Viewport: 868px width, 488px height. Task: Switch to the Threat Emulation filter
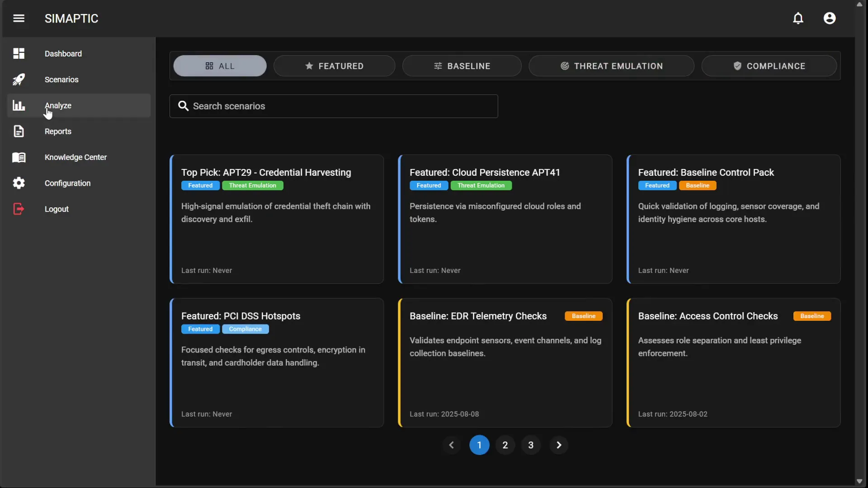point(611,66)
